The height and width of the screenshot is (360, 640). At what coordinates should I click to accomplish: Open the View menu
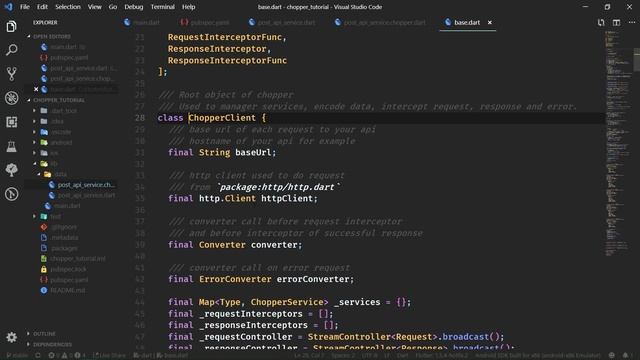pos(94,7)
